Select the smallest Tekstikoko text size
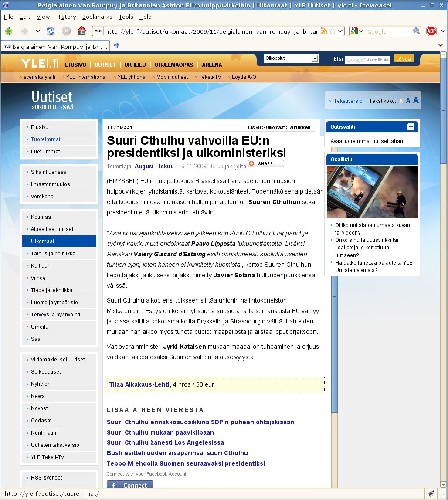 tap(401, 101)
